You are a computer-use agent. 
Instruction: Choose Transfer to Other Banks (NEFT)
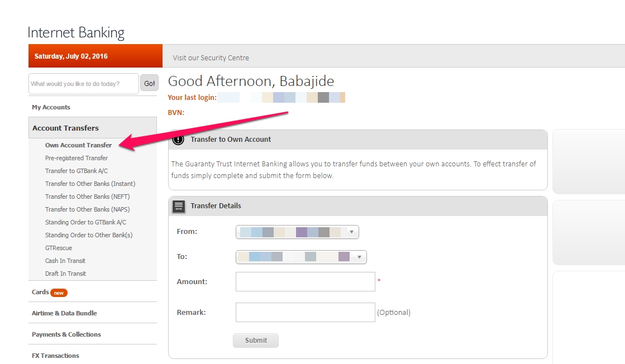point(87,197)
